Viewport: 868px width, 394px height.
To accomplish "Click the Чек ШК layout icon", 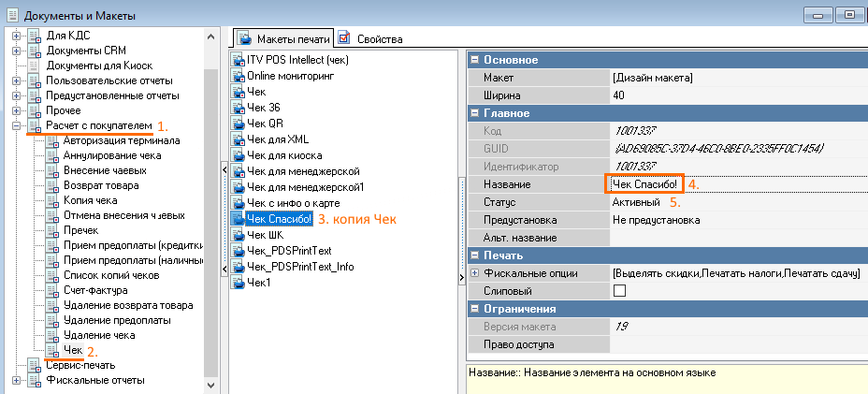I will pos(238,235).
